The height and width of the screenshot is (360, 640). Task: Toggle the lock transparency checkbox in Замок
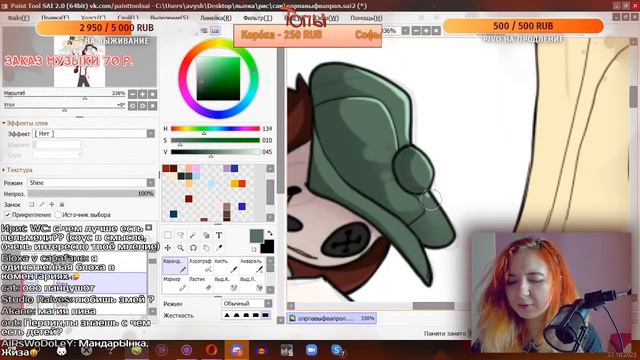click(31, 204)
